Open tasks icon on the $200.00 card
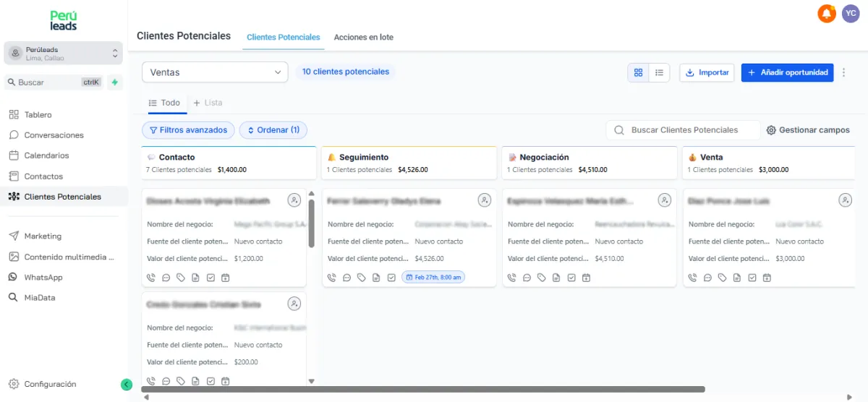The height and width of the screenshot is (402, 868). click(210, 381)
